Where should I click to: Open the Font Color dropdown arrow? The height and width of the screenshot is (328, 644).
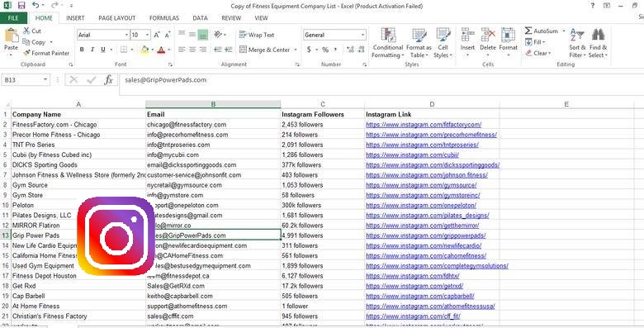click(168, 50)
